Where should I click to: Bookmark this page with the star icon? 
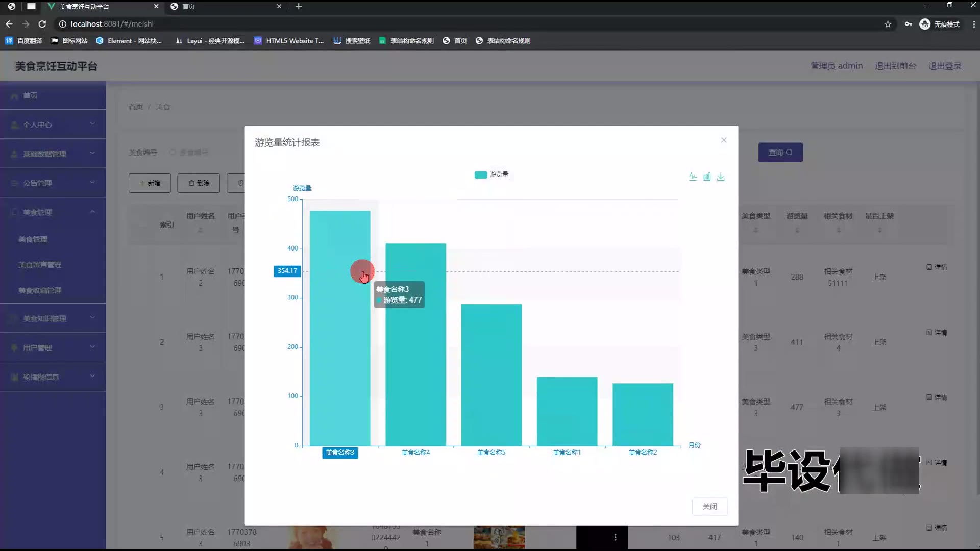tap(888, 24)
